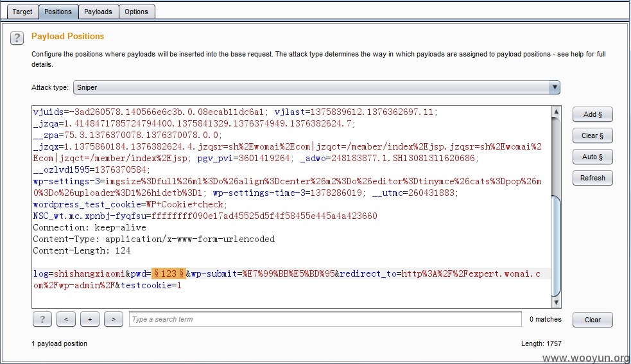631x364 pixels.
Task: Click the scroll down arrow of request editor
Action: point(556,303)
